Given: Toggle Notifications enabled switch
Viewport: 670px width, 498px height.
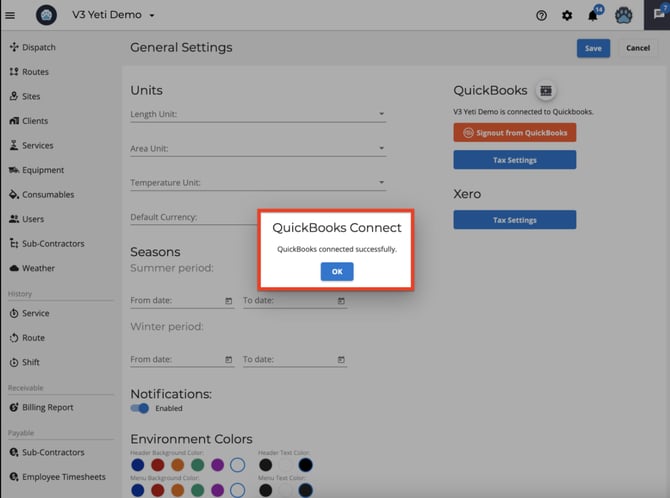Looking at the screenshot, I should 140,408.
